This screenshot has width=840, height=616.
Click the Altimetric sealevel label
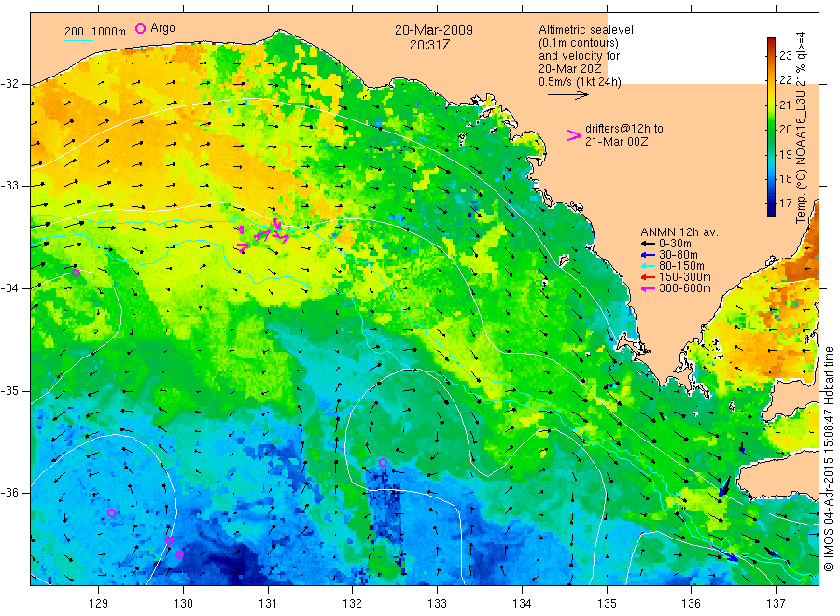point(586,30)
